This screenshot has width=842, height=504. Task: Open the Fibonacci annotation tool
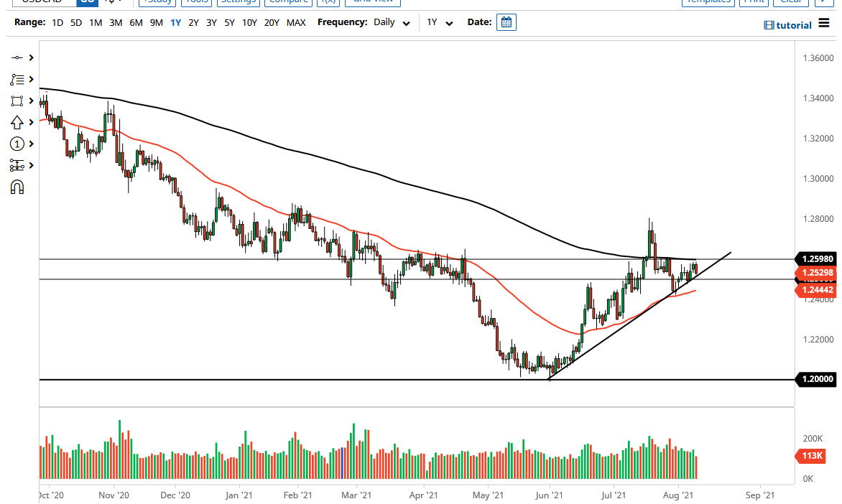[x=18, y=79]
